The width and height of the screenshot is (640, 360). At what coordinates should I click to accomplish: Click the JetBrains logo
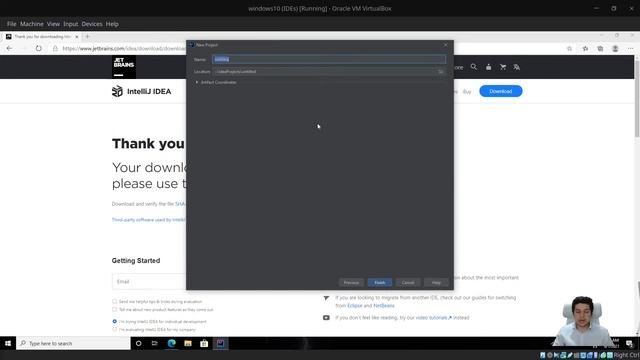coord(124,67)
